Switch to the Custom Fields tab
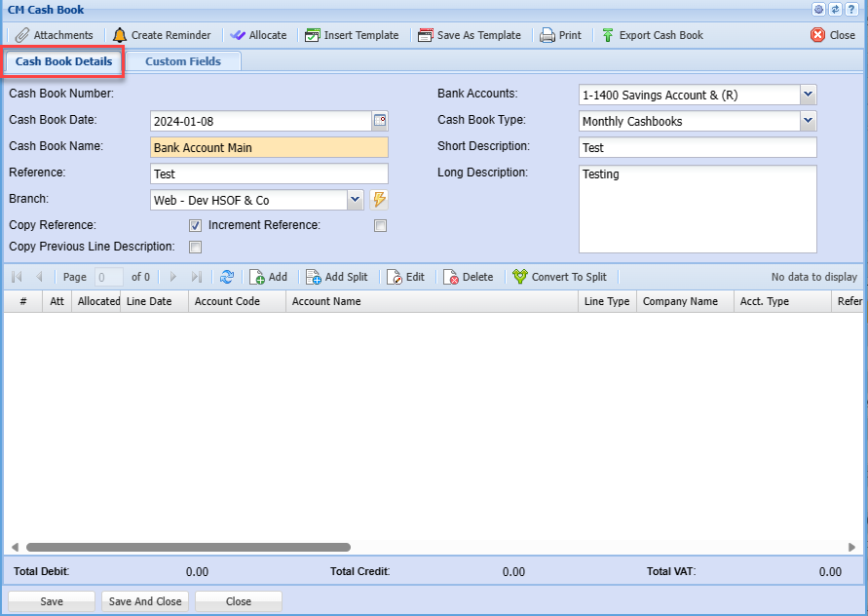 183,61
